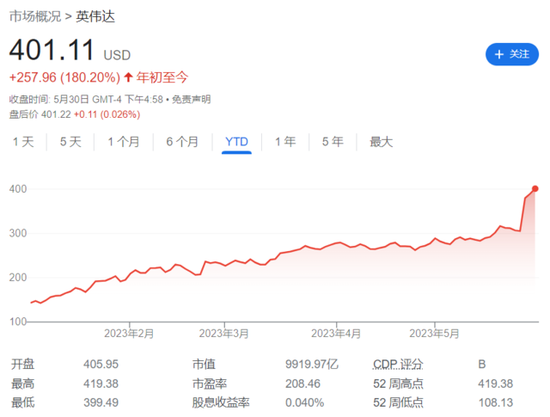The width and height of the screenshot is (550, 417).
Task: Click the 2023年2月 axis label
Action: point(129,333)
